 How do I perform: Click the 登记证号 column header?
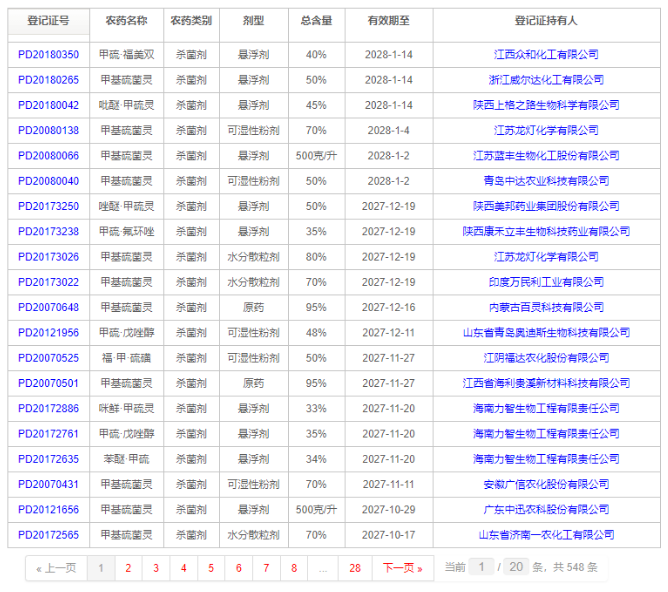pos(48,20)
